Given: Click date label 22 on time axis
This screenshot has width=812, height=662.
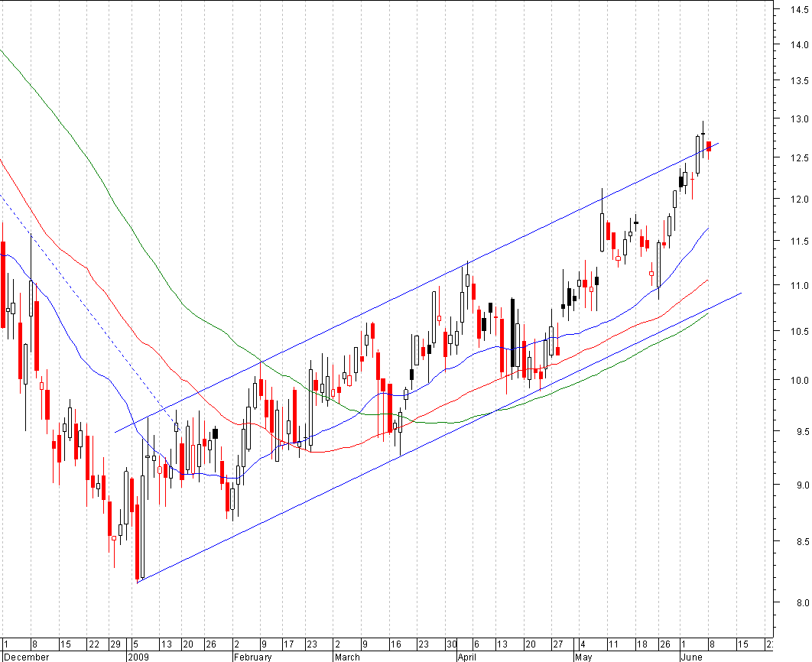Looking at the screenshot, I should (x=94, y=644).
